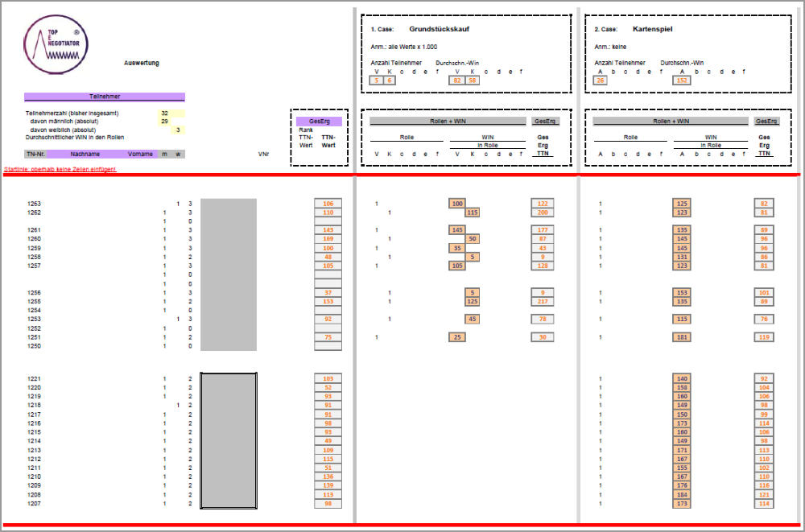Select the purple Teilnehmer header bar

click(x=105, y=97)
